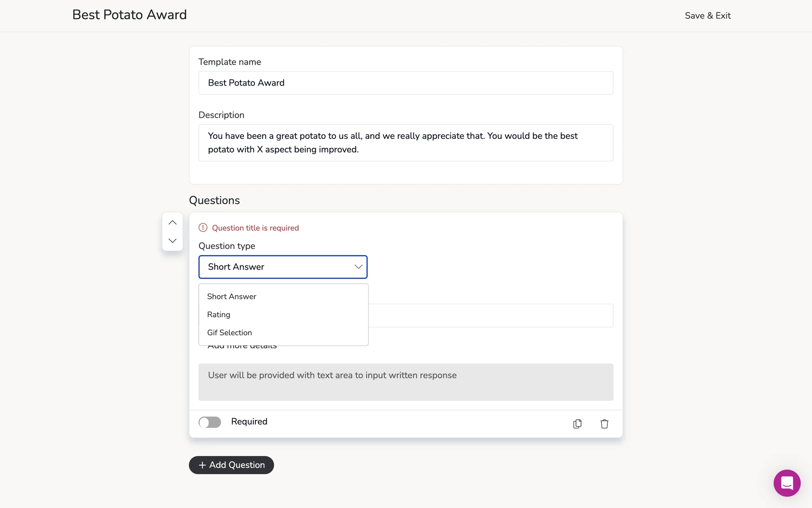Click the question title input field

tap(491, 315)
